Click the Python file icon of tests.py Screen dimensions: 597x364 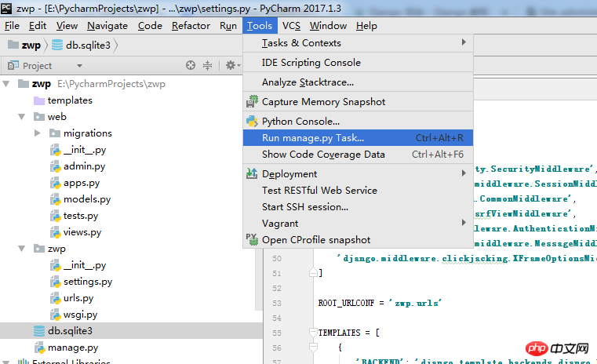56,216
